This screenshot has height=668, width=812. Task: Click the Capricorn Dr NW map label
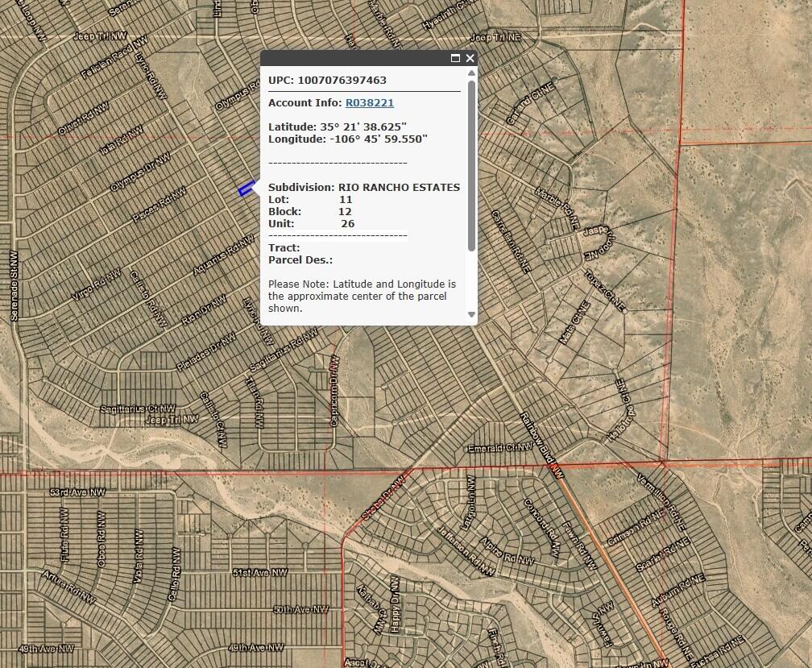click(x=334, y=391)
